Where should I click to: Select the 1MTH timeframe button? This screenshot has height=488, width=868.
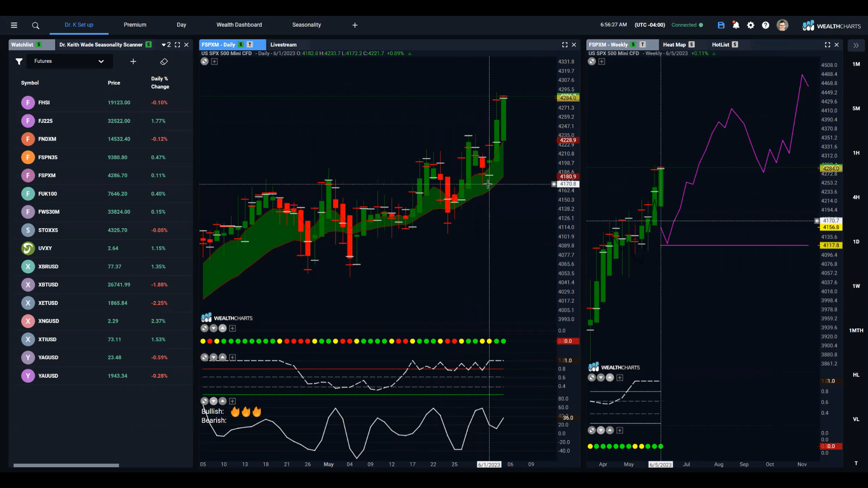coord(856,331)
